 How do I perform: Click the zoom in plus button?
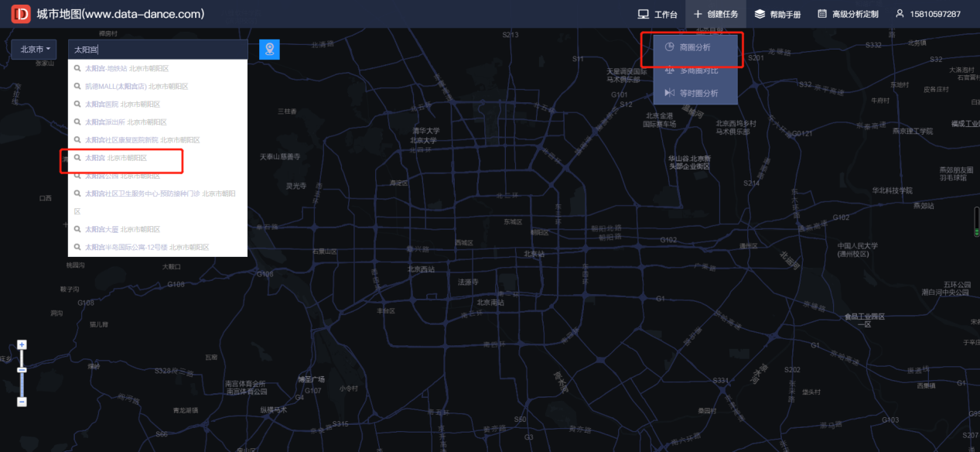[22, 344]
